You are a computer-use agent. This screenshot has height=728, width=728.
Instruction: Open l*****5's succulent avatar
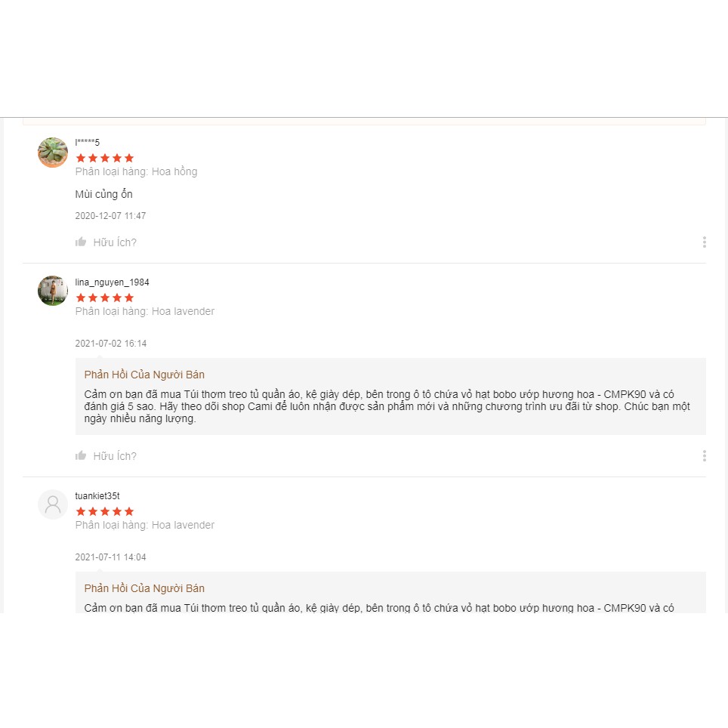(x=53, y=153)
